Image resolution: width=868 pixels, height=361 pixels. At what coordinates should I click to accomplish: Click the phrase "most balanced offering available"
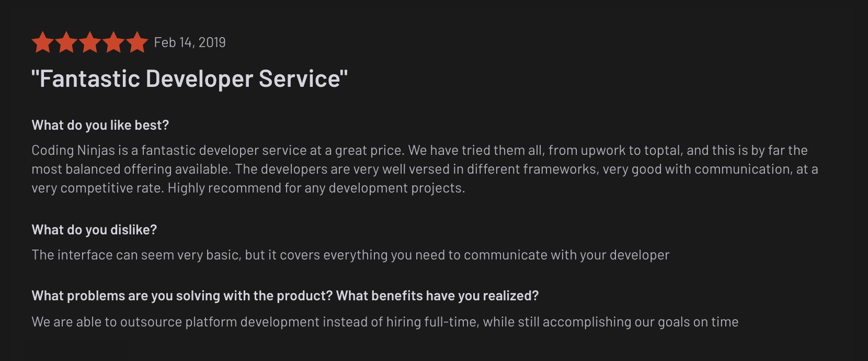131,169
